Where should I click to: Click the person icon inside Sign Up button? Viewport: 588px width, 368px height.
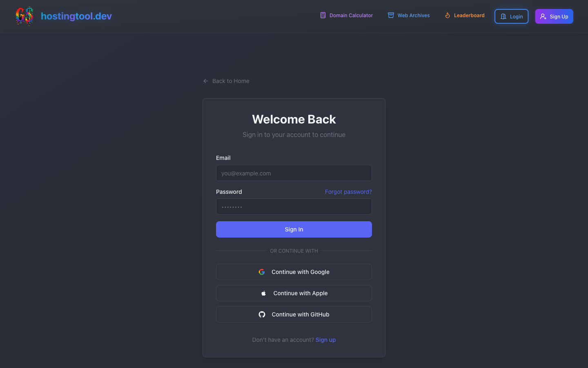[x=543, y=16]
